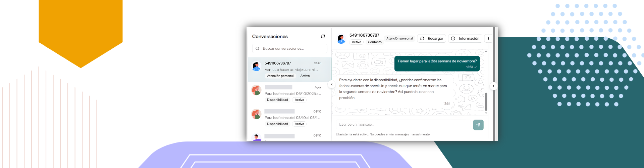This screenshot has height=168, width=644.
Task: Click the send message paper plane icon
Action: click(x=478, y=125)
